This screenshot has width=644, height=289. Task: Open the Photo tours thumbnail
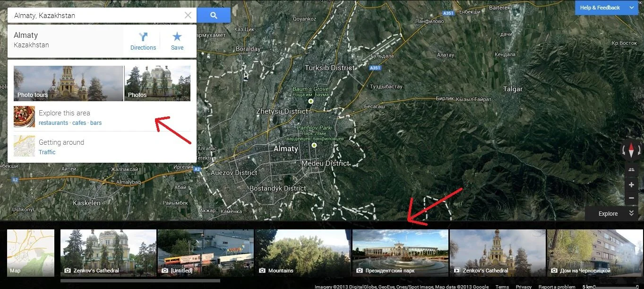click(x=69, y=83)
